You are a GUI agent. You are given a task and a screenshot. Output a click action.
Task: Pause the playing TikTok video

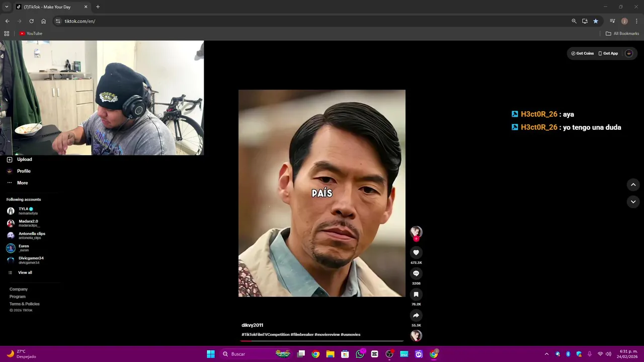[x=321, y=193]
